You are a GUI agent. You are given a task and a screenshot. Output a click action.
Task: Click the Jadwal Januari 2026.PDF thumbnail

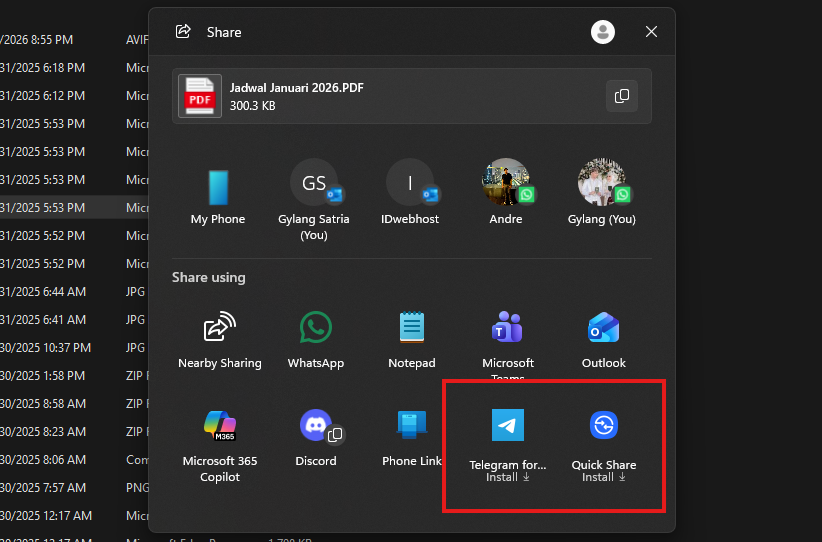200,96
